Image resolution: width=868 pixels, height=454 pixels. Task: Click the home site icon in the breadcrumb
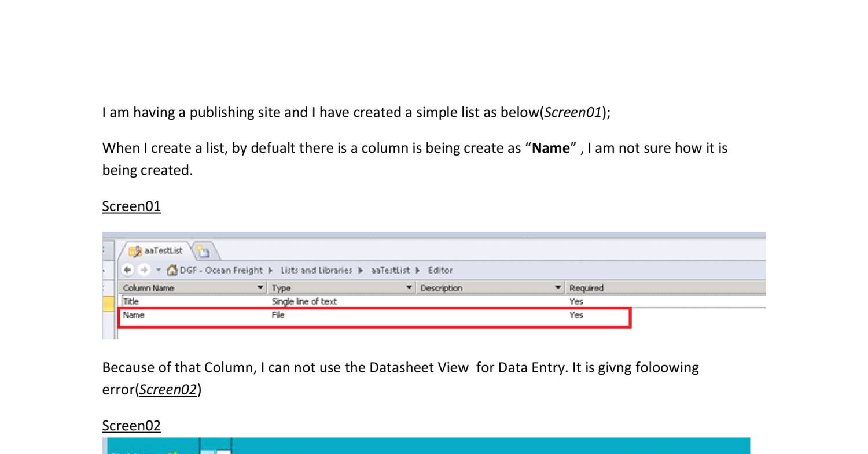[172, 270]
